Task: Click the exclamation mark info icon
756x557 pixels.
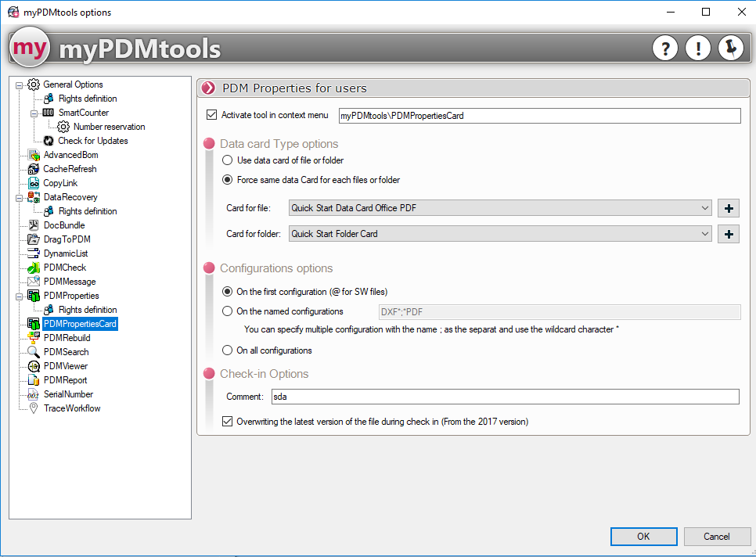Action: click(697, 49)
